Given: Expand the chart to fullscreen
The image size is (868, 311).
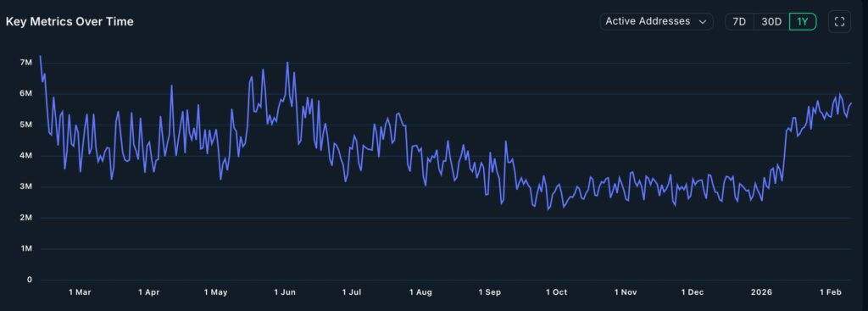Looking at the screenshot, I should coord(839,21).
